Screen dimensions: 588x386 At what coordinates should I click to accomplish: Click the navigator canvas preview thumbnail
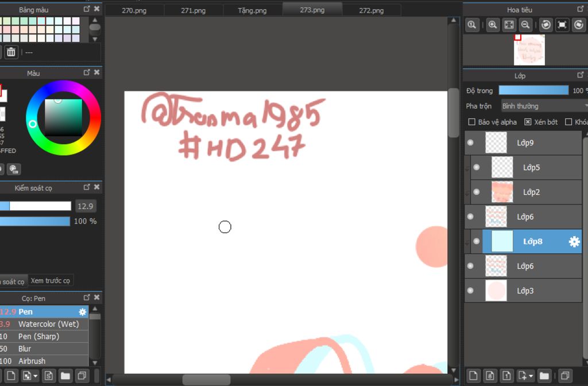[529, 50]
